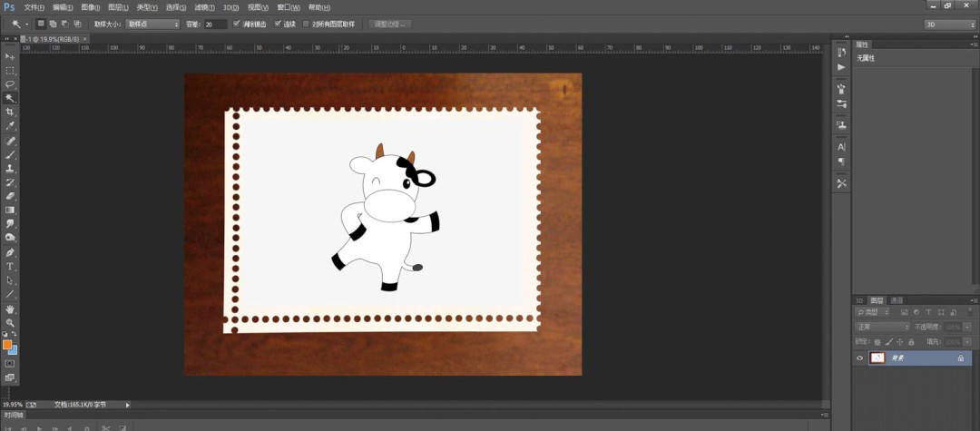The image size is (980, 431).
Task: Select the Zoom tool
Action: point(10,323)
